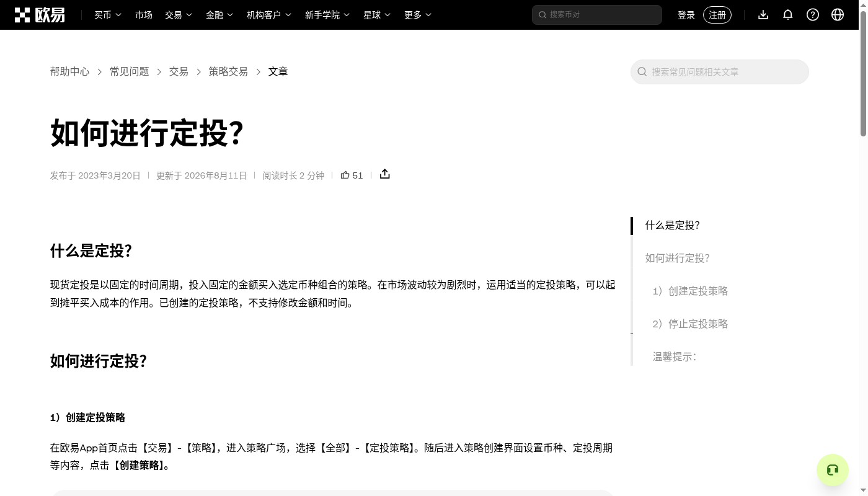This screenshot has width=868, height=496.
Task: Expand the 星球 dropdown menu
Action: click(377, 15)
